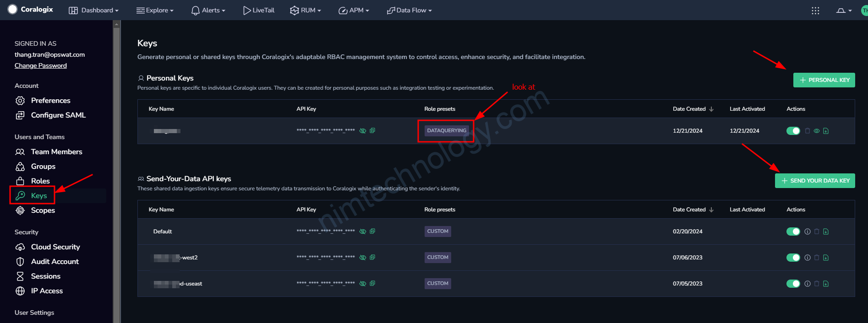Reveal the Default key's hidden API key

click(x=363, y=231)
